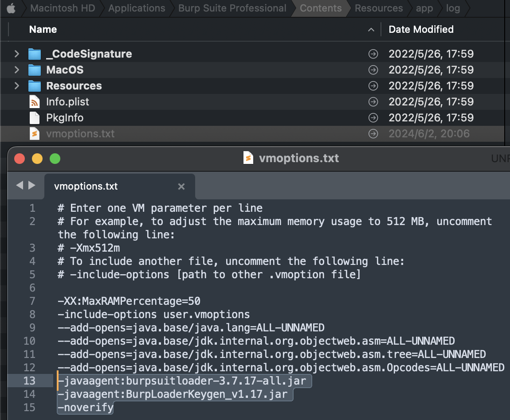This screenshot has width=510, height=420.
Task: Open the log path segment
Action: 453,8
